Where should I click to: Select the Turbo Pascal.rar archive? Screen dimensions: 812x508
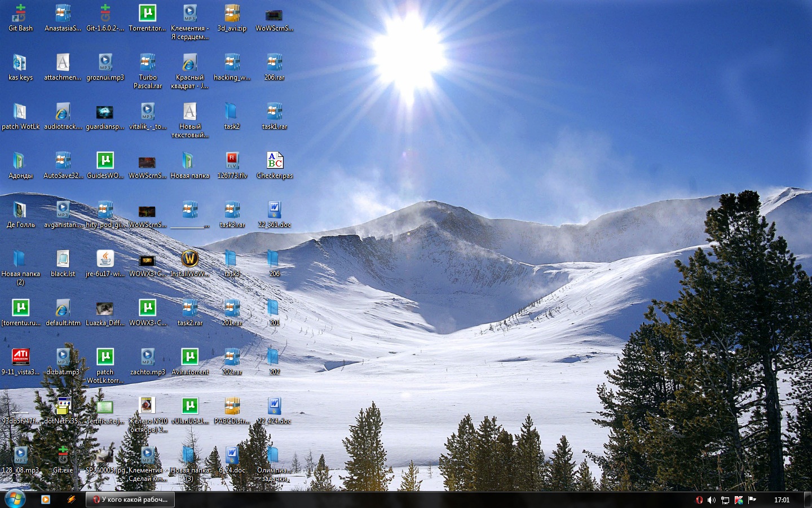coord(147,64)
